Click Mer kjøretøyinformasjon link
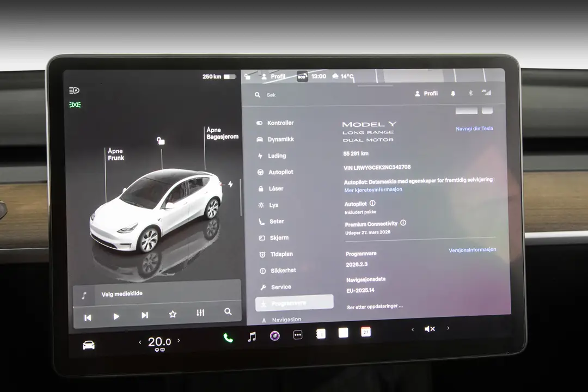 click(x=373, y=190)
